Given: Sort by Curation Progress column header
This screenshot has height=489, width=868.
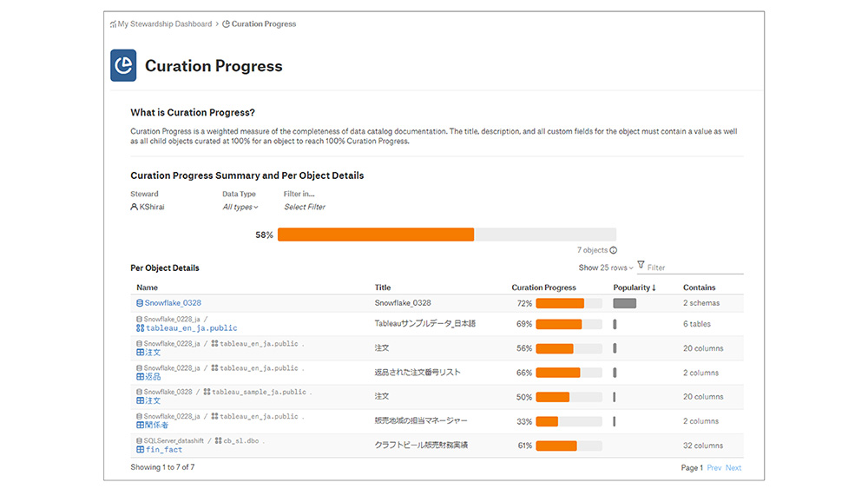Looking at the screenshot, I should pyautogui.click(x=543, y=287).
